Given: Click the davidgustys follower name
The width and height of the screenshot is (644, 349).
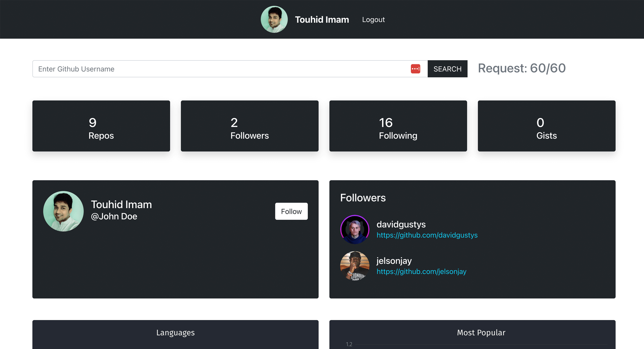Looking at the screenshot, I should coord(401,224).
